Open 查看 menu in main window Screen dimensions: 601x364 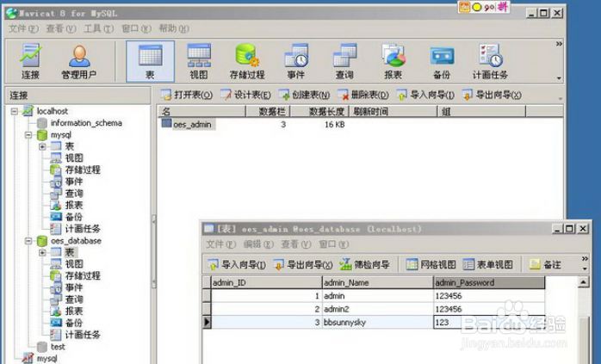click(x=61, y=28)
